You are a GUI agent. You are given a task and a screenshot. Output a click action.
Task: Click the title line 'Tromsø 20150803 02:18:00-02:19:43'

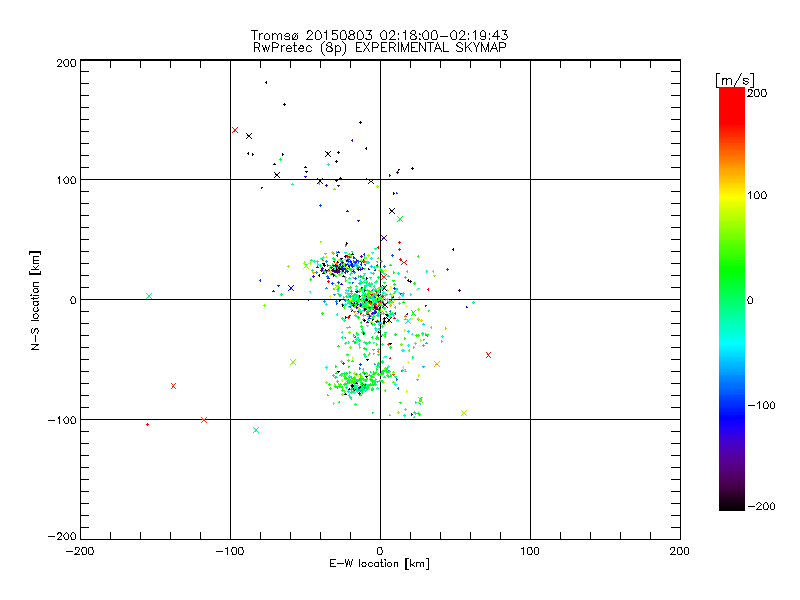click(379, 35)
